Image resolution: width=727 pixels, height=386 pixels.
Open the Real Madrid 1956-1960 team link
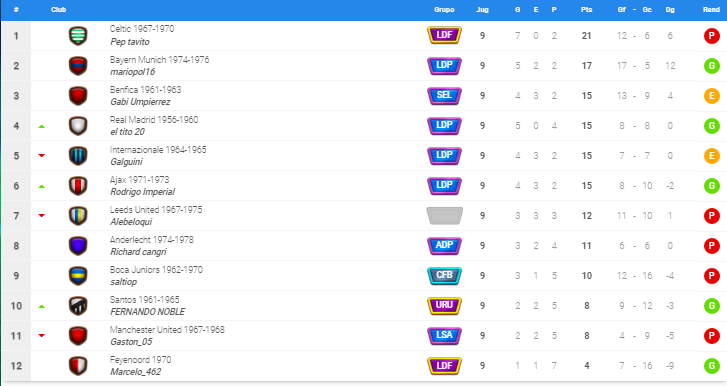pos(154,120)
